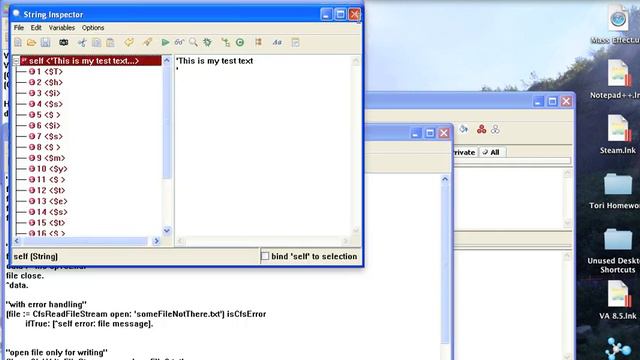The height and width of the screenshot is (360, 640).
Task: Click 'file close.' line in workspace text
Action: 25,276
